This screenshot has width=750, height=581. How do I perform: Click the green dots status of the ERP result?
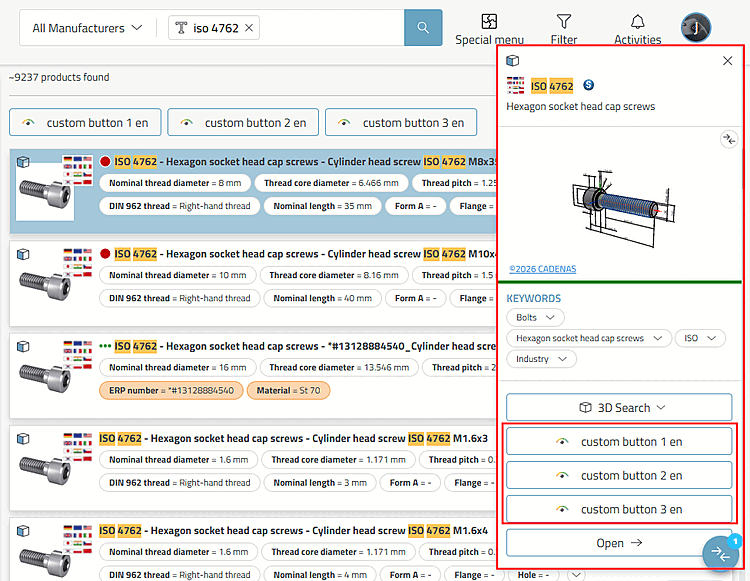pyautogui.click(x=105, y=346)
